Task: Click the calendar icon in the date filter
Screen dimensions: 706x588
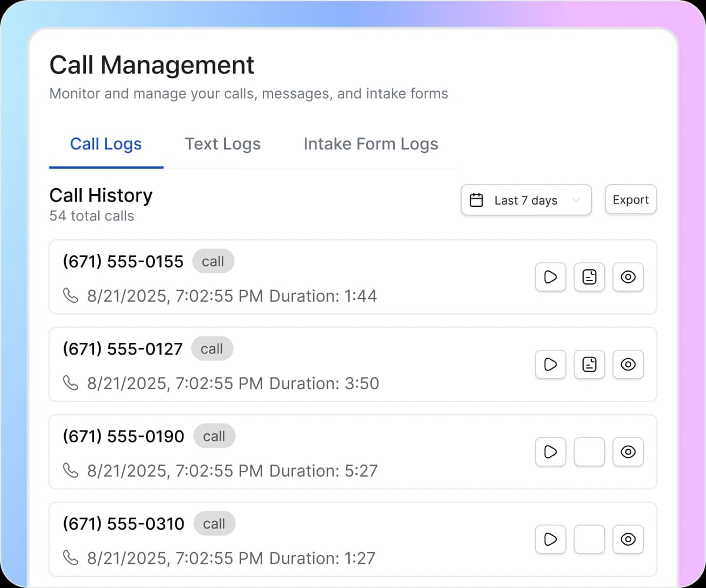Action: (477, 200)
